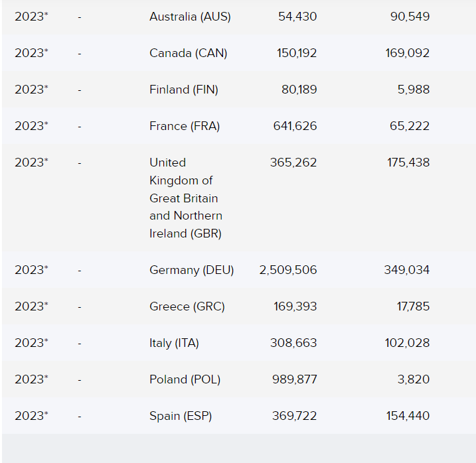The width and height of the screenshot is (476, 463).
Task: Click the dash cell in Germany row
Action: 80,270
